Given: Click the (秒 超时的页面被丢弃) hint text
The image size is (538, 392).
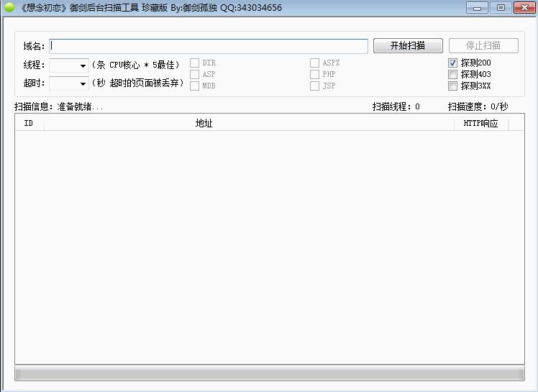Looking at the screenshot, I should coord(138,83).
